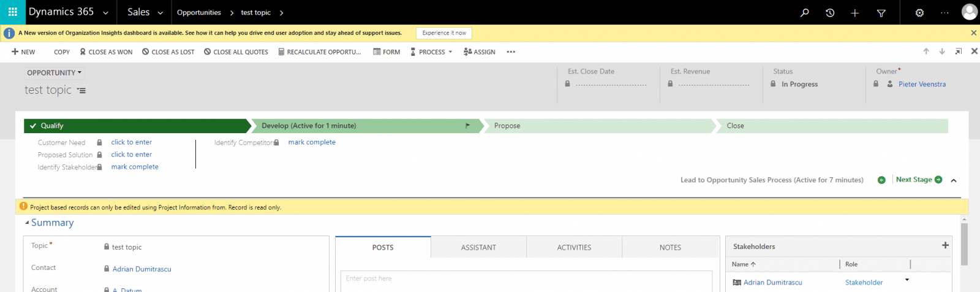Pop out the form into new window
Image resolution: width=980 pixels, height=292 pixels.
pos(958,52)
